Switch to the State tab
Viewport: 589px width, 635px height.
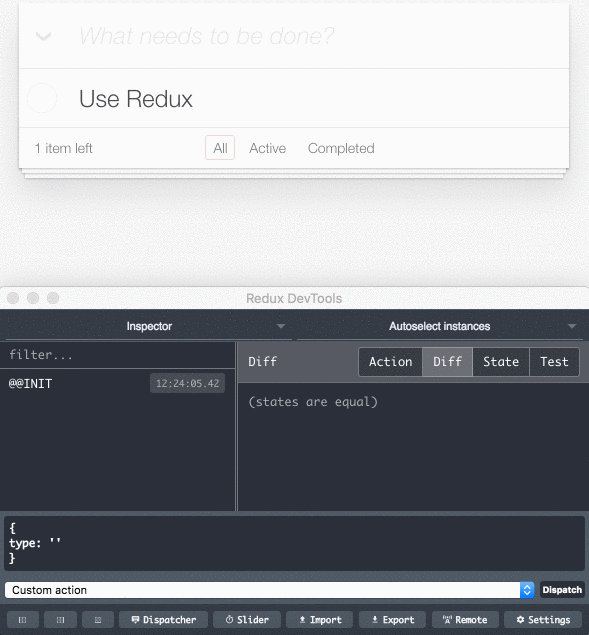(501, 362)
